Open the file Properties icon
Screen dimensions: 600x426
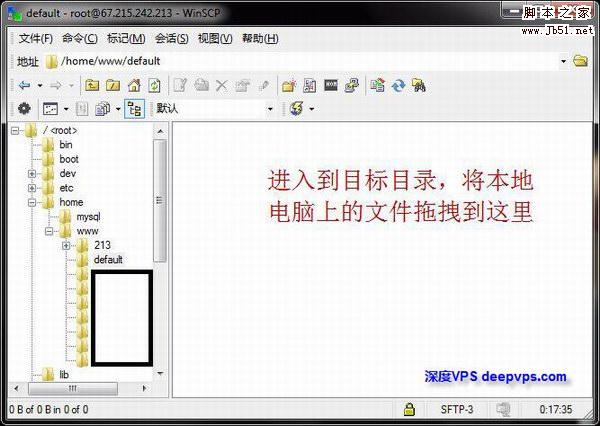pyautogui.click(x=242, y=85)
